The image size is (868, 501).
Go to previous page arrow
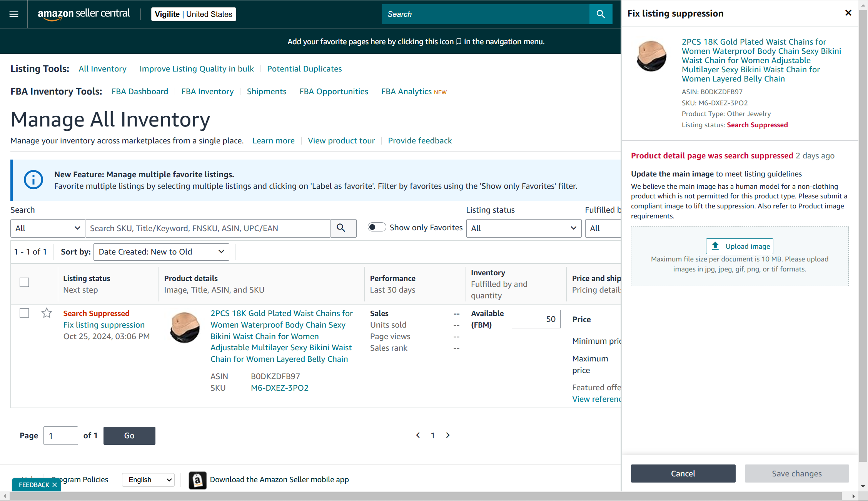(418, 435)
